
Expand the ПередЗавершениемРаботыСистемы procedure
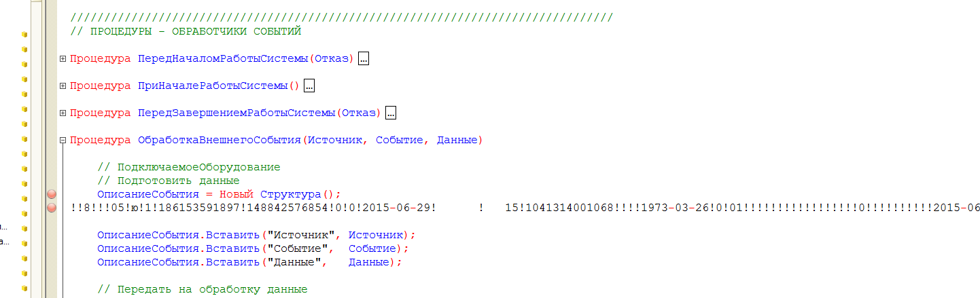click(x=63, y=113)
